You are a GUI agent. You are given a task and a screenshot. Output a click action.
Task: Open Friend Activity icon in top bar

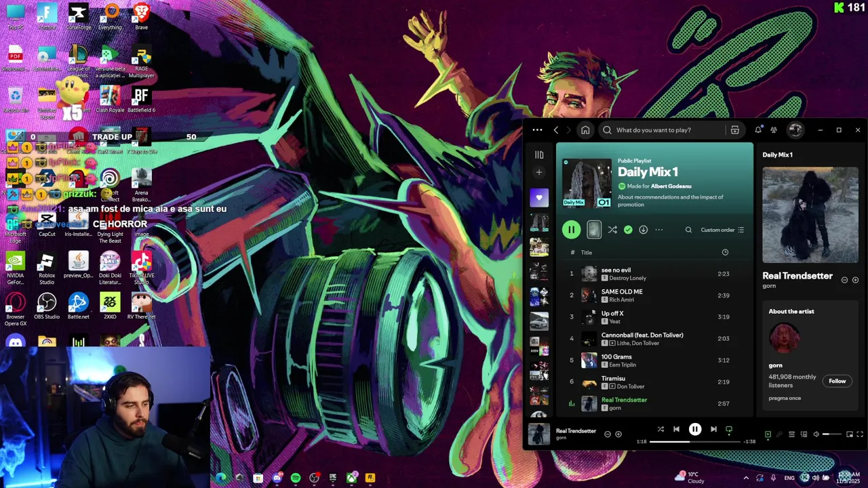[x=774, y=130]
